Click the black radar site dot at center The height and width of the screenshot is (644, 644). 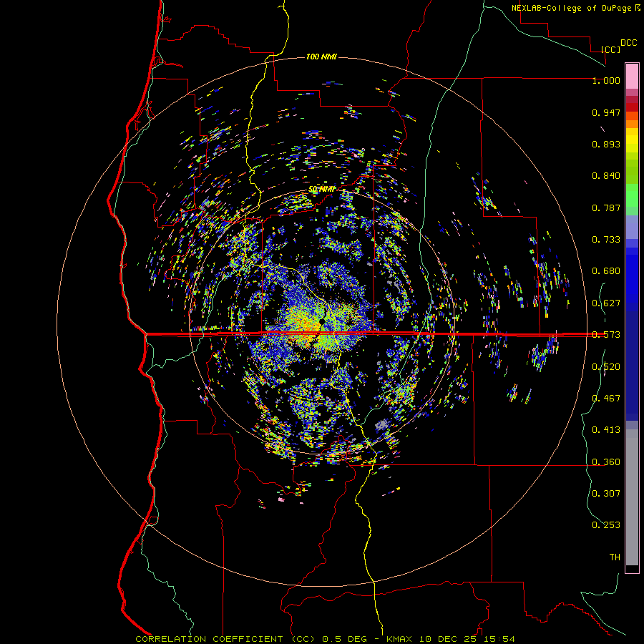coord(322,321)
